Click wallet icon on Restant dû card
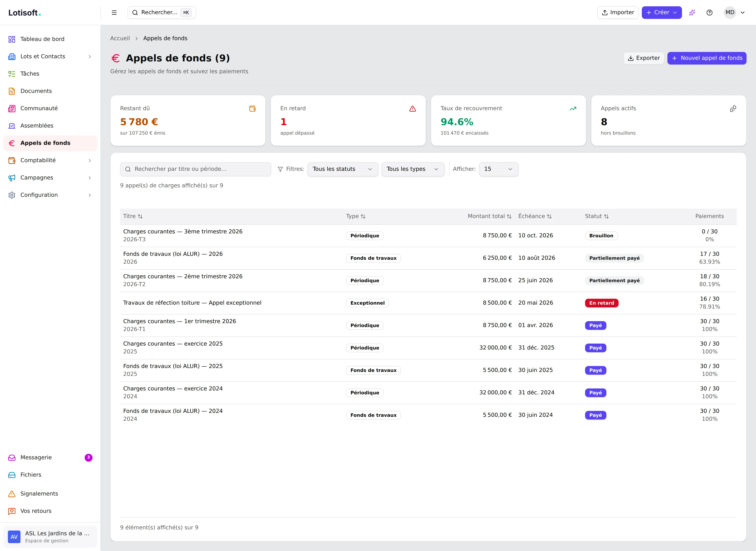 click(x=253, y=109)
